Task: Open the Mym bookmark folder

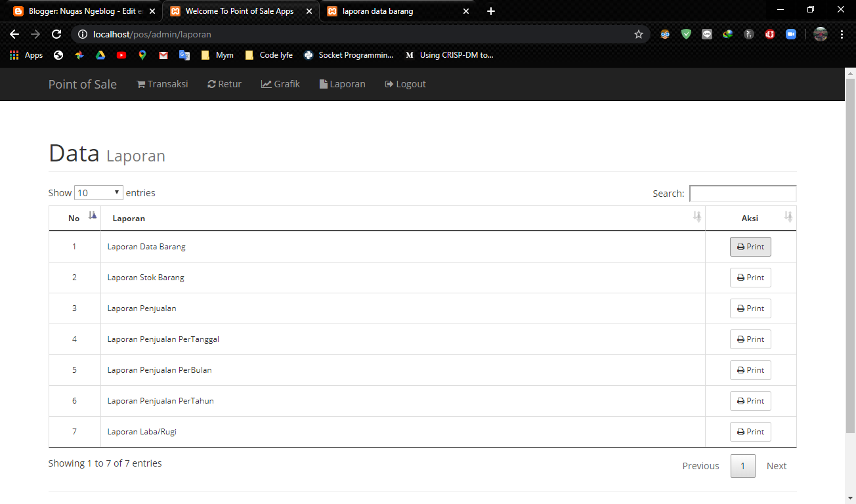Action: 217,55
